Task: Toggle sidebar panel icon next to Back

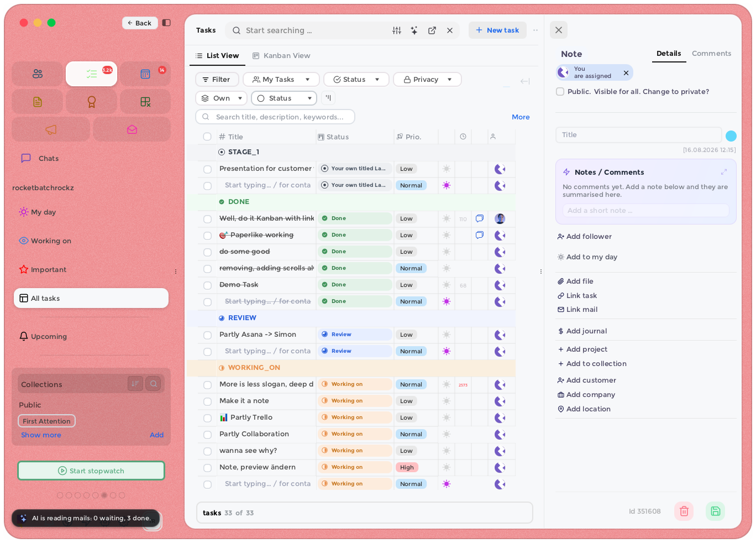Action: click(166, 23)
